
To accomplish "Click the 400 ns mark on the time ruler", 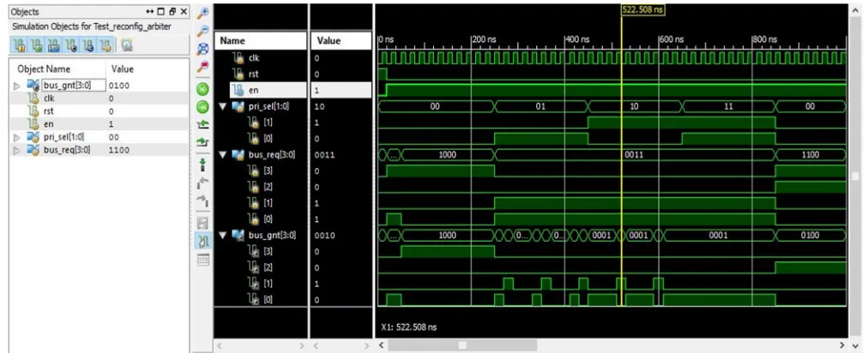I will [x=577, y=39].
